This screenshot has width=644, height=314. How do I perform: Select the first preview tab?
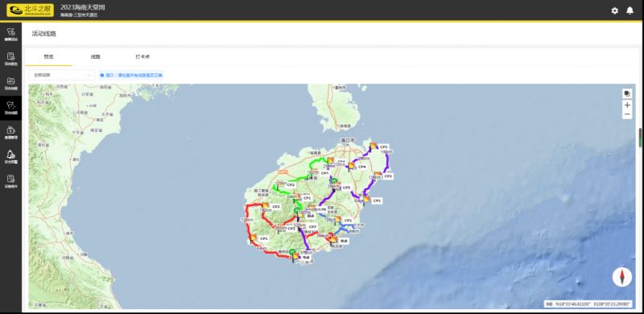tap(48, 56)
